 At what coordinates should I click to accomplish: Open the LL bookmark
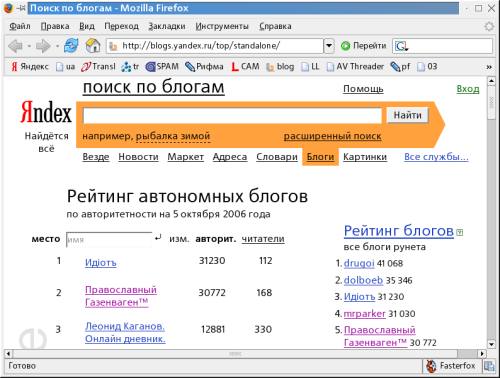tap(310, 67)
